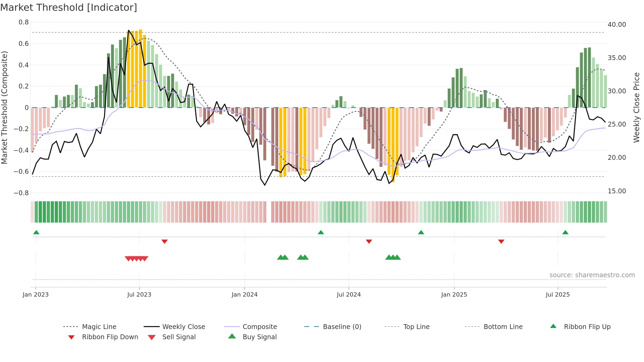The image size is (644, 362).
Task: Click the 0.6 composite axis label
Action: coord(24,44)
